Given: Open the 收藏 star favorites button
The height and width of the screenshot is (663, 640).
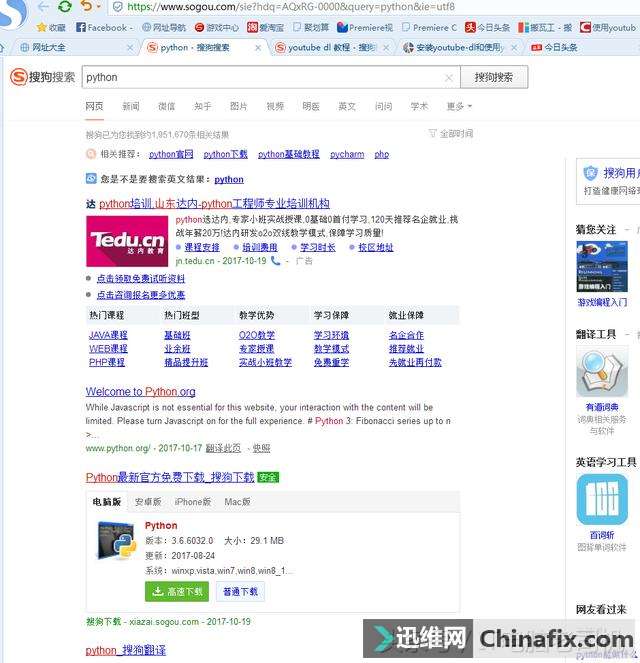Looking at the screenshot, I should tap(51, 27).
